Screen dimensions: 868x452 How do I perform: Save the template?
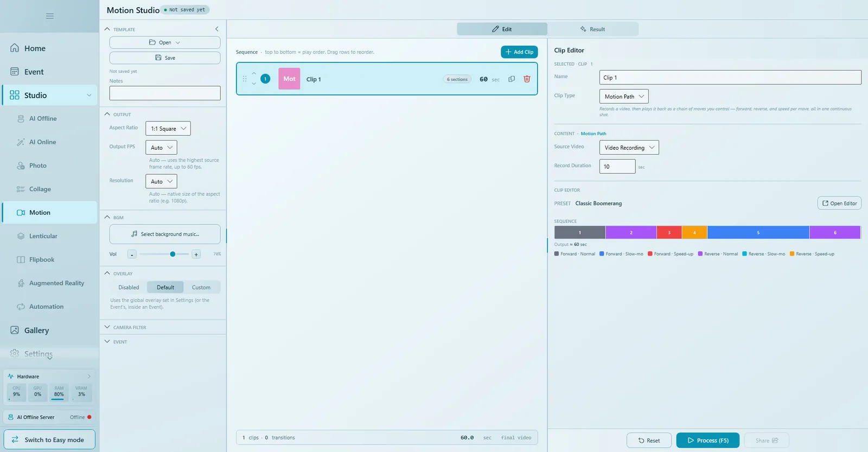[x=165, y=58]
